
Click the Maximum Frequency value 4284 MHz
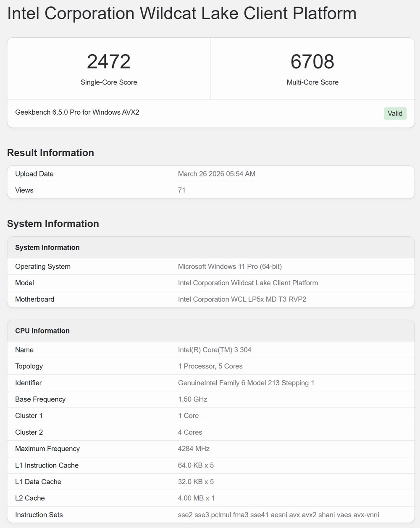pos(194,449)
